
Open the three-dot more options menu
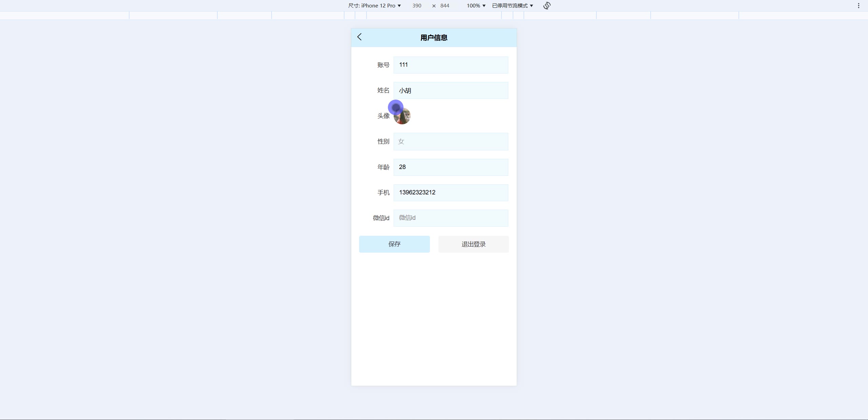[x=859, y=6]
